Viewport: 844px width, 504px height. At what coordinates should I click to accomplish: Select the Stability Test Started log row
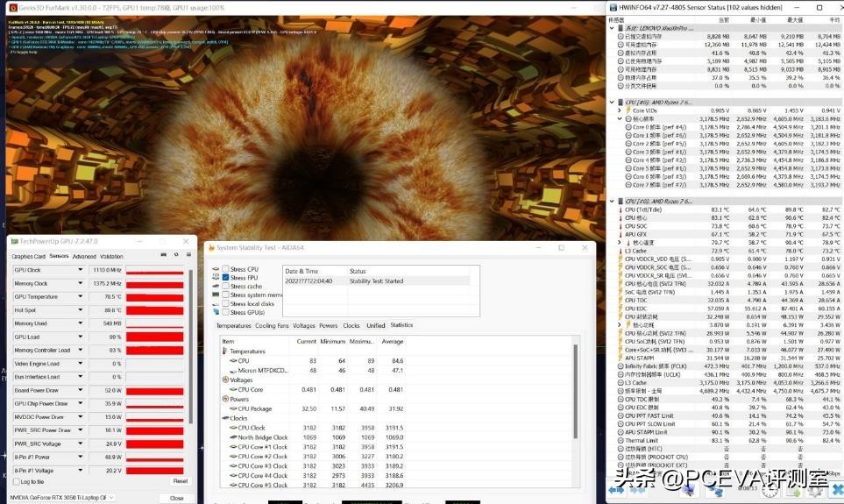coord(375,281)
